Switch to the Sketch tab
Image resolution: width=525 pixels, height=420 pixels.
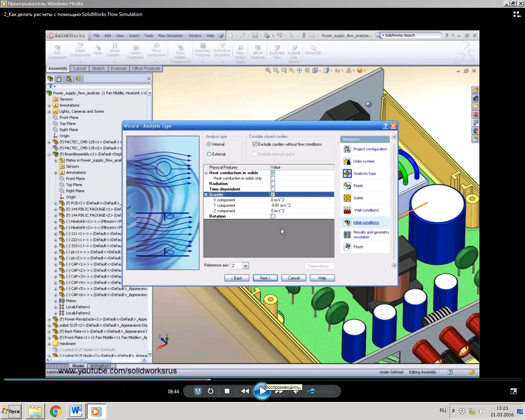(x=98, y=68)
